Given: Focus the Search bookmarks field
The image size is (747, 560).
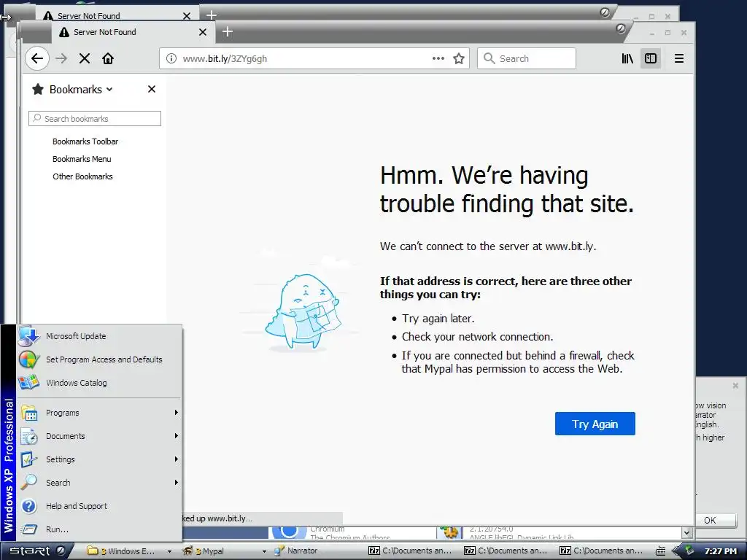Looking at the screenshot, I should tap(95, 119).
